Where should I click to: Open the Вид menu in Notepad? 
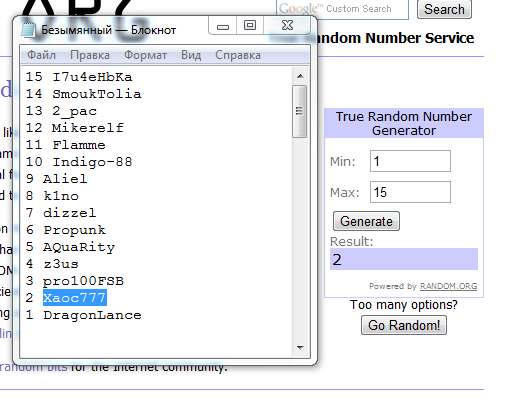pyautogui.click(x=191, y=55)
